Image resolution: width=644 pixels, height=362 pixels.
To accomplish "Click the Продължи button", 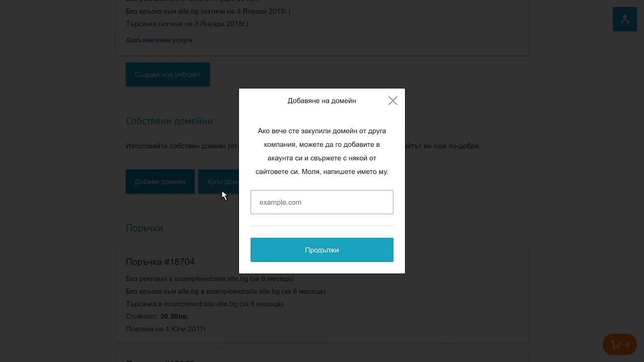I will 322,250.
